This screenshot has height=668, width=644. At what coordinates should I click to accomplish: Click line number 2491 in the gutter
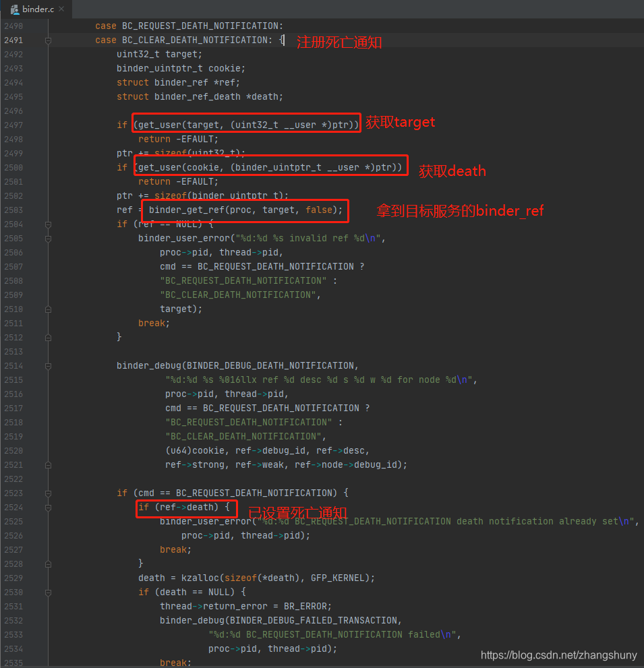(13, 40)
